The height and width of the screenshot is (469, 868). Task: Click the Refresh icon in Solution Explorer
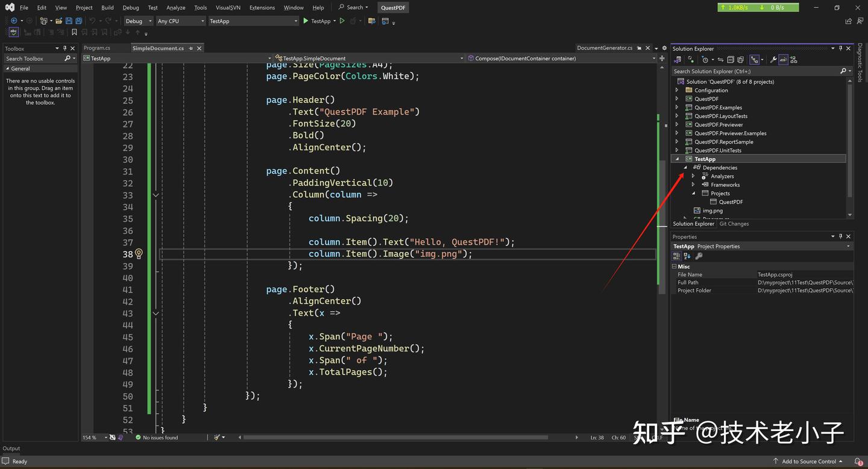click(690, 59)
